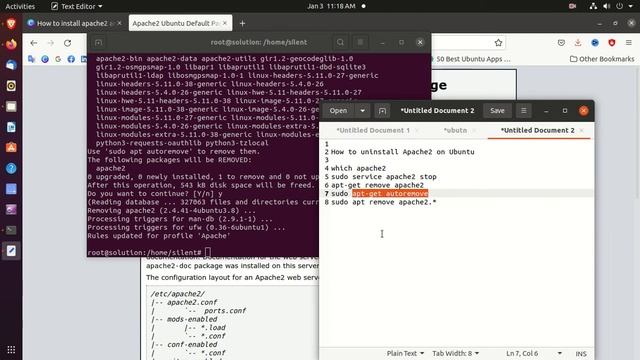The image size is (640, 360).
Task: Open the Plain Text language dropdown
Action: pos(405,353)
